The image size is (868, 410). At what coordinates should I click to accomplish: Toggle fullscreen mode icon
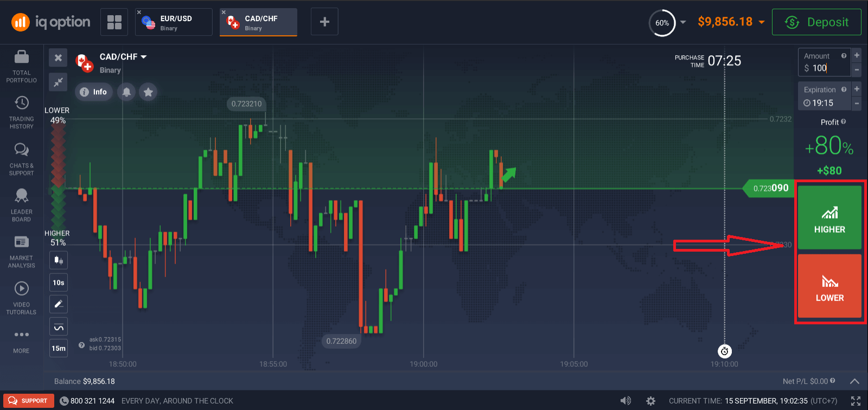click(x=856, y=401)
